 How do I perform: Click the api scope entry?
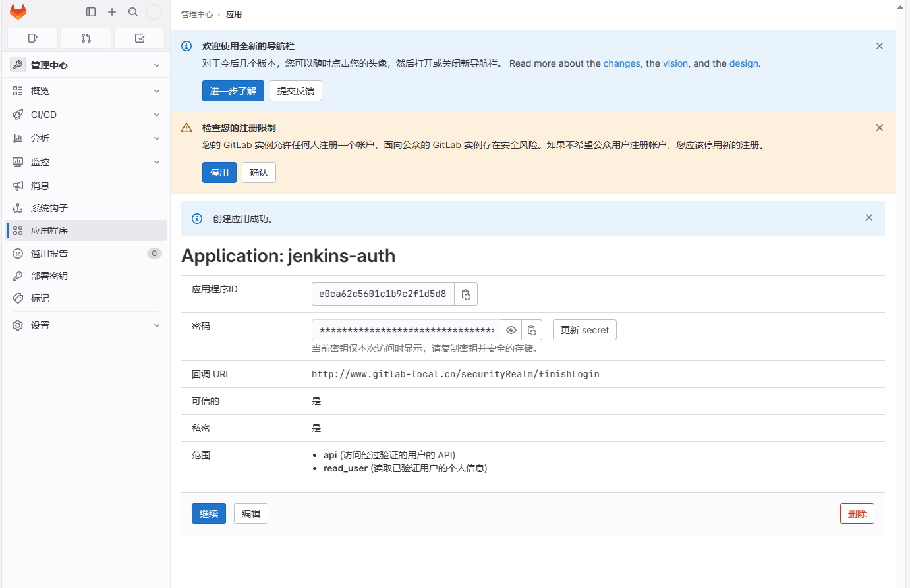389,455
